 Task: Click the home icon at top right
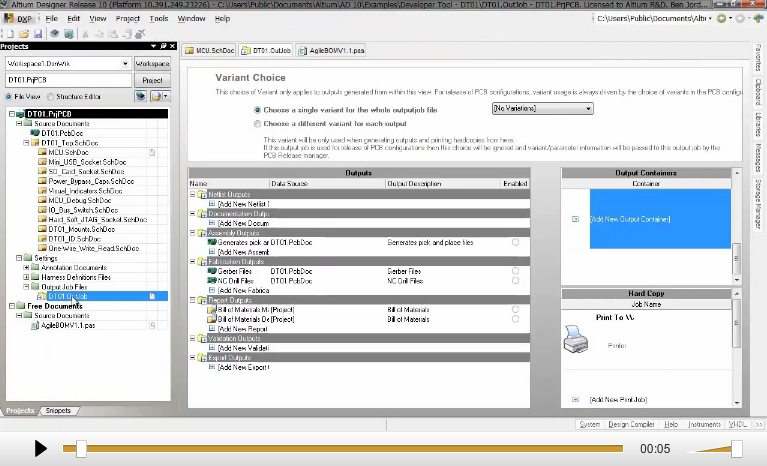point(758,19)
